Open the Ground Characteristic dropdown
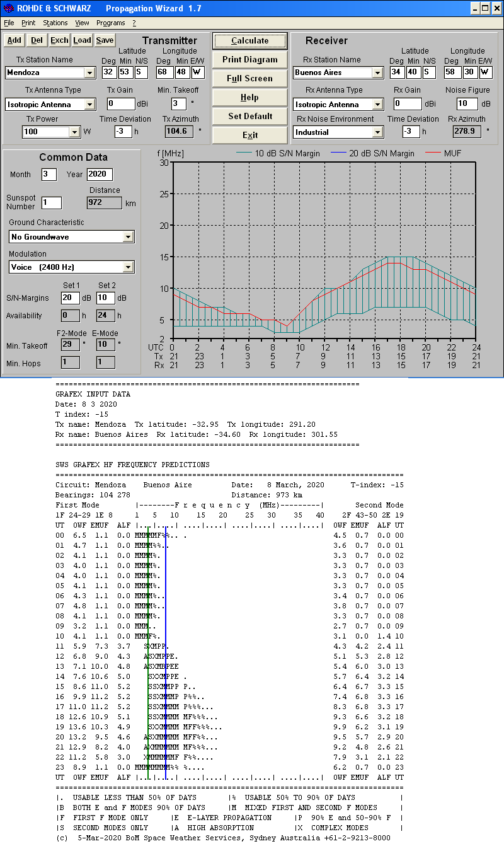 click(128, 237)
